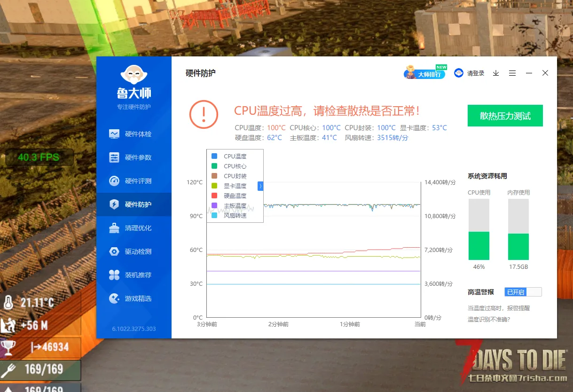Open the 大师排行 ranking banner

(x=425, y=74)
